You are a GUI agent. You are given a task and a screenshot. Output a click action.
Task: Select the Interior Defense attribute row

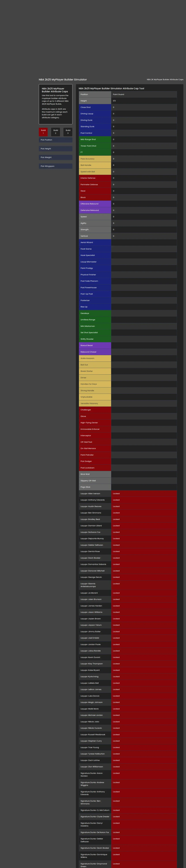[x=128, y=178]
